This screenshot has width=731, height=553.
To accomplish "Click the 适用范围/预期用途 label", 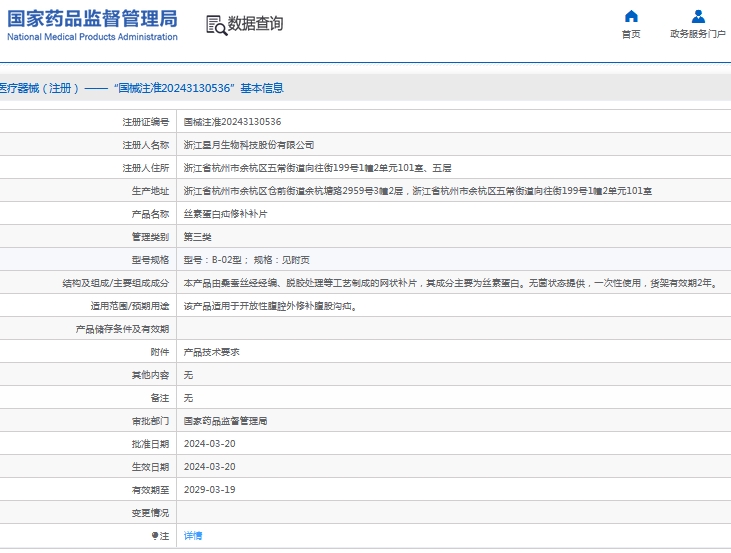I will pyautogui.click(x=130, y=306).
